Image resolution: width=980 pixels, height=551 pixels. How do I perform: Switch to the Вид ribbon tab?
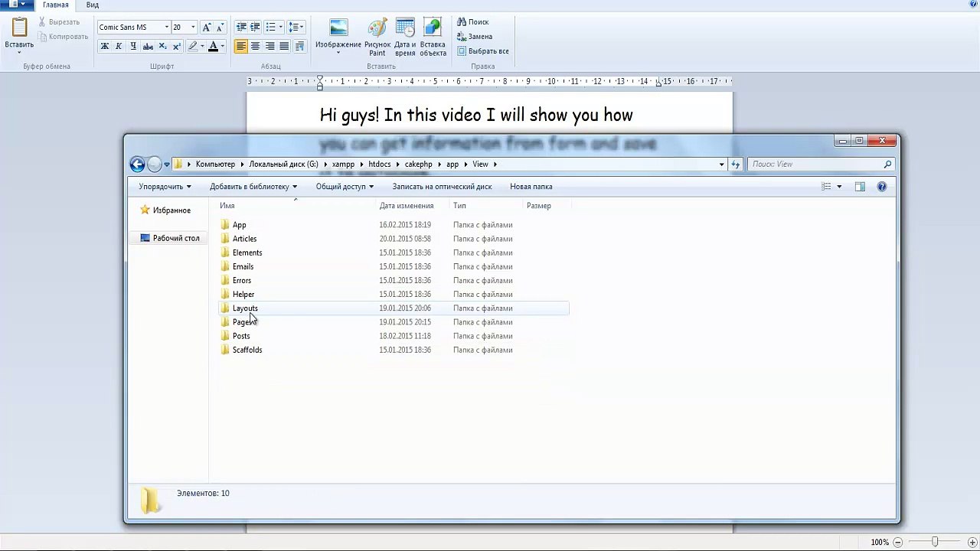pyautogui.click(x=92, y=5)
